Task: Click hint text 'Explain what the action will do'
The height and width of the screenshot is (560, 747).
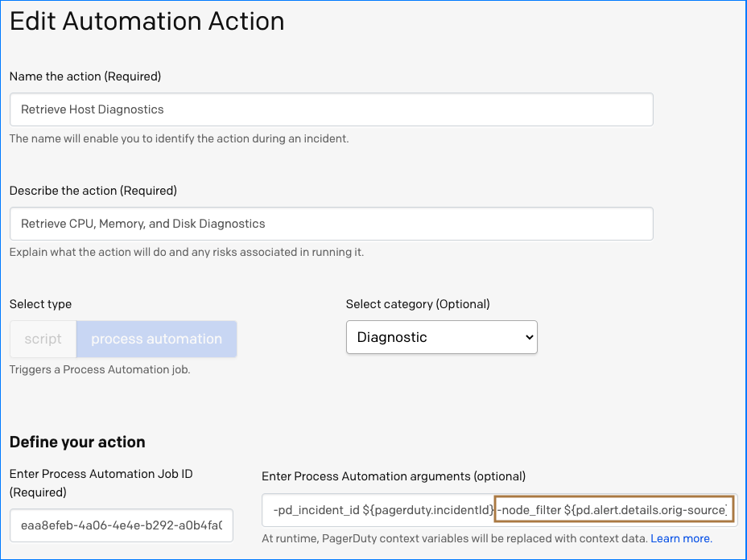Action: (187, 252)
